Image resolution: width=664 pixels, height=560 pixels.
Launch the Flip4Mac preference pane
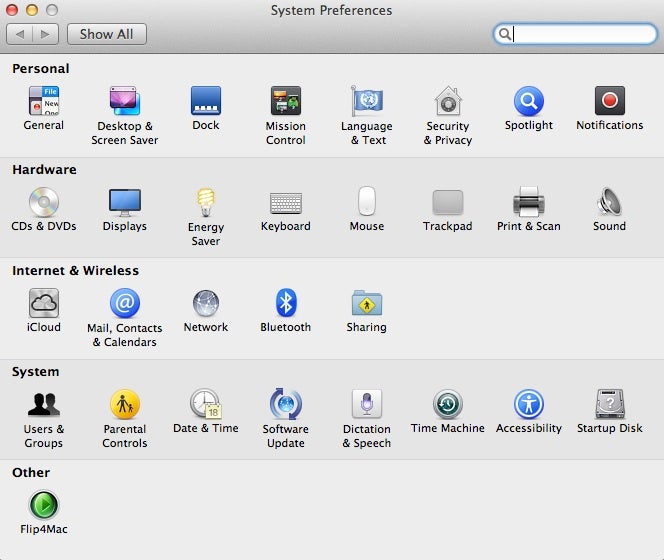point(44,505)
